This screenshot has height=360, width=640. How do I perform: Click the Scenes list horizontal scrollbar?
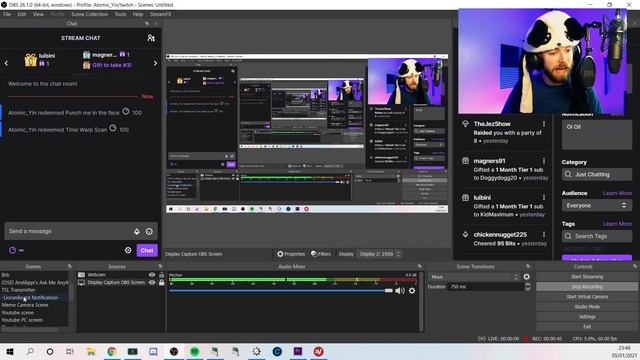coord(29,329)
